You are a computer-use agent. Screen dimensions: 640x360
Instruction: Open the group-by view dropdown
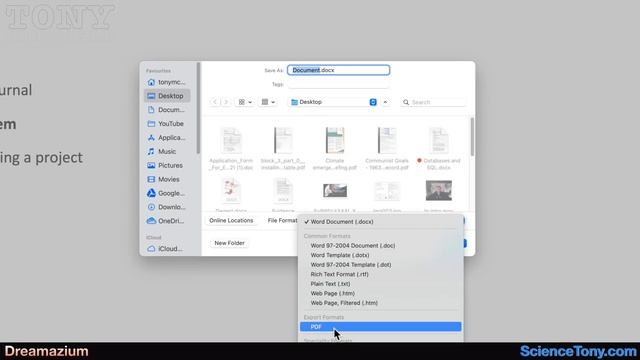coord(268,102)
